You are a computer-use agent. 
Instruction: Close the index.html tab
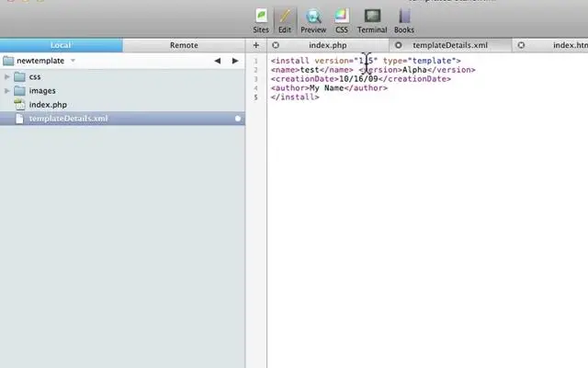click(521, 45)
